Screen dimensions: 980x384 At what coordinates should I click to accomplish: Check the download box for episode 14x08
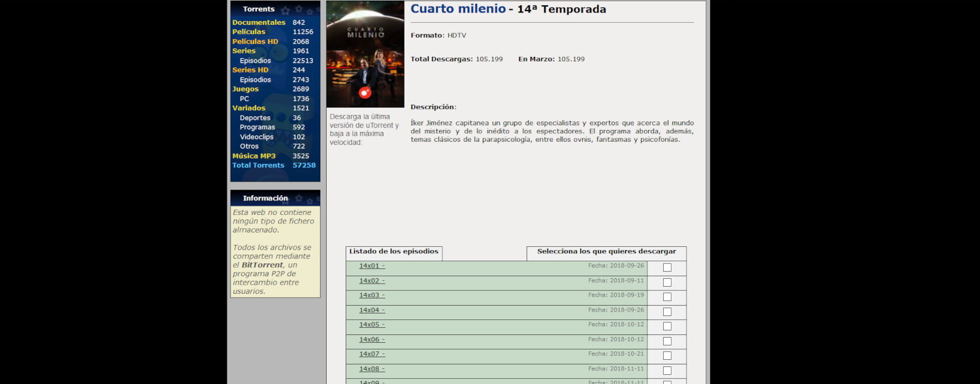click(667, 370)
